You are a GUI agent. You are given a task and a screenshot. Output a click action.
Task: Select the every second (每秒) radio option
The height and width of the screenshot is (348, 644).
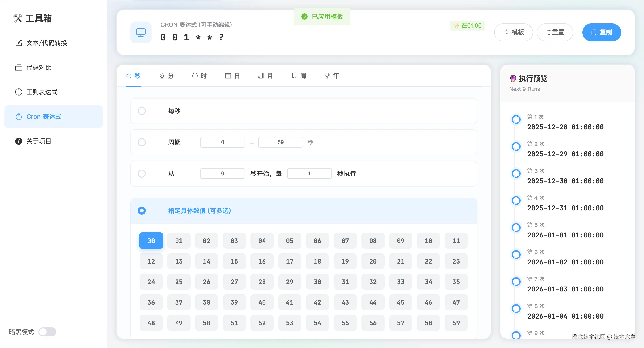point(142,111)
